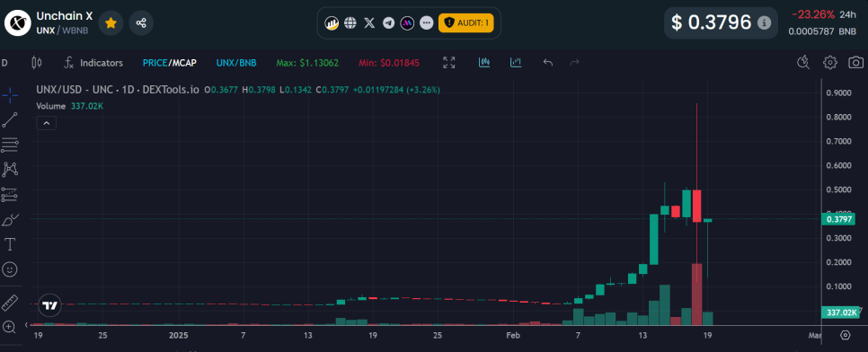Select the Text annotation tool
The width and height of the screenshot is (868, 352).
click(10, 244)
